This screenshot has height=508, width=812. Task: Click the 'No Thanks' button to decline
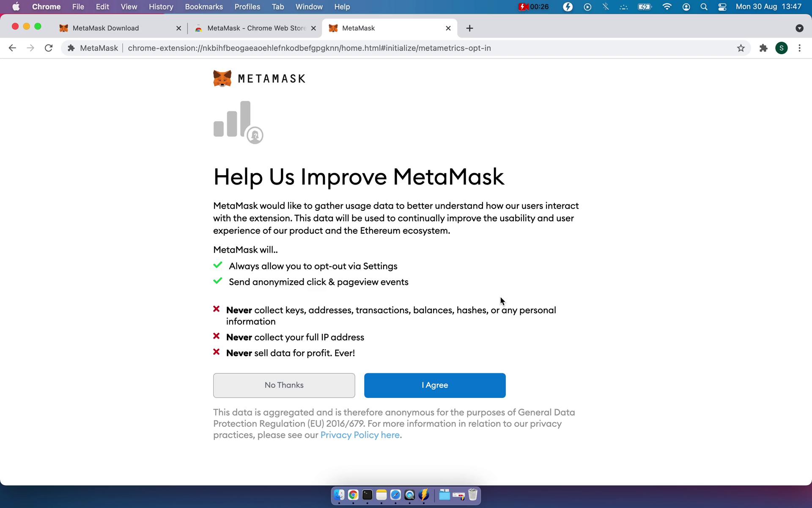284,385
